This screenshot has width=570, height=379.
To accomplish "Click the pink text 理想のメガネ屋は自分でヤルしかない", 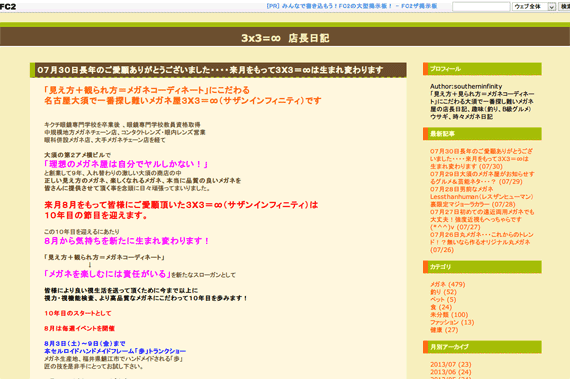I will (x=126, y=164).
